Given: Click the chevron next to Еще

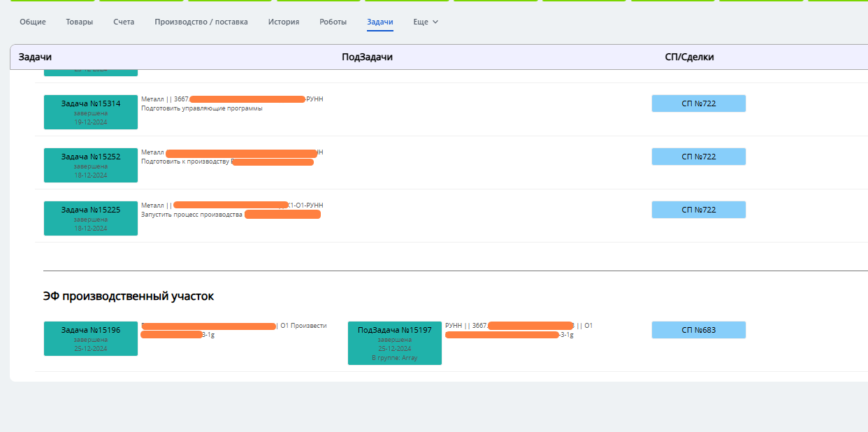Looking at the screenshot, I should coord(435,22).
